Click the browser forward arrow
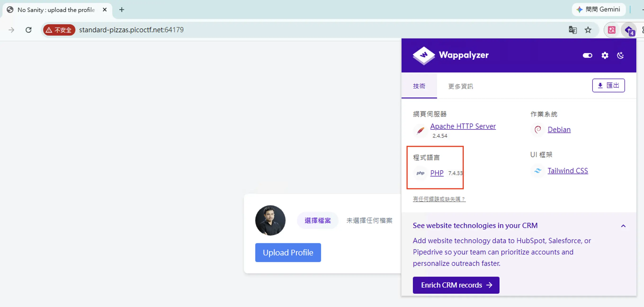The height and width of the screenshot is (307, 644). pos(11,30)
